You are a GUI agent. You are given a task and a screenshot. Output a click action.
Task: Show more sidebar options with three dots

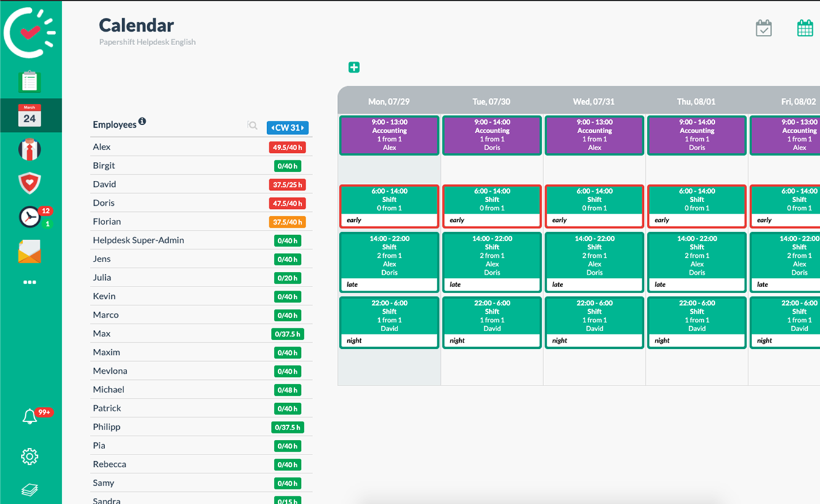pos(29,282)
